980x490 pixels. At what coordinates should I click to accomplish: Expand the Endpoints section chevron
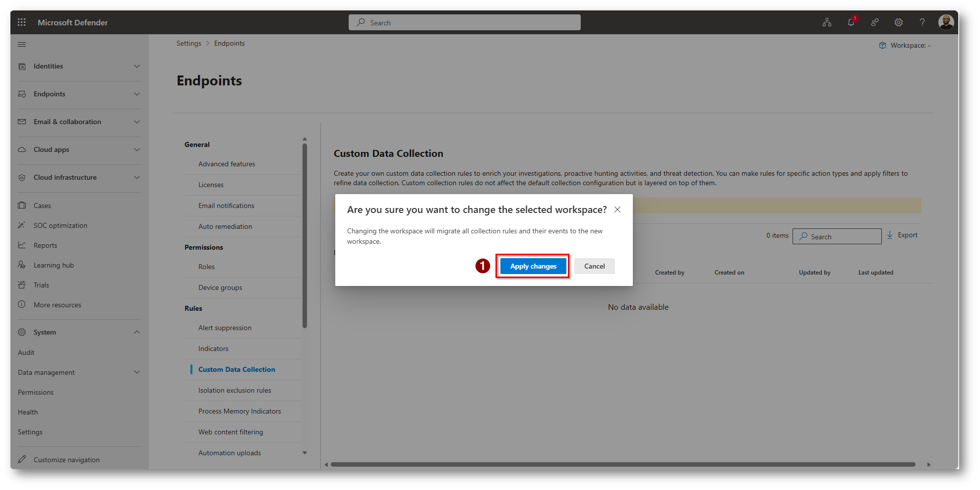137,94
